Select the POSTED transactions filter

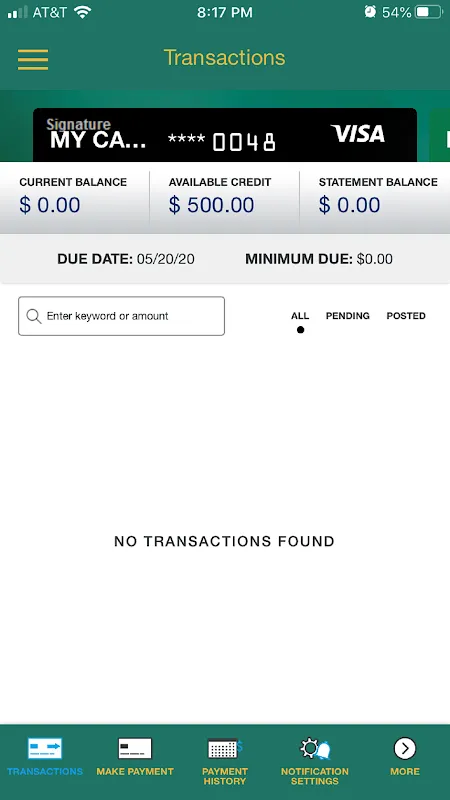(406, 316)
